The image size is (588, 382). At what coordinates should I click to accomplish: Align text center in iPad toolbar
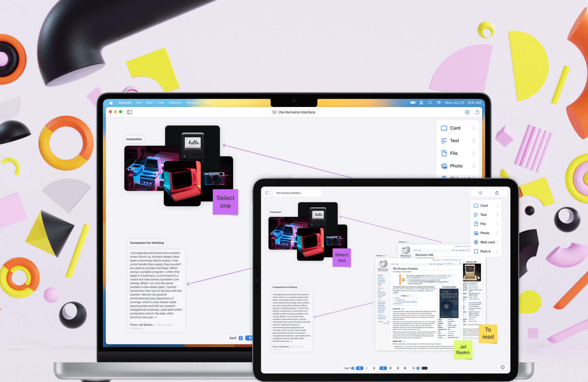[x=390, y=368]
